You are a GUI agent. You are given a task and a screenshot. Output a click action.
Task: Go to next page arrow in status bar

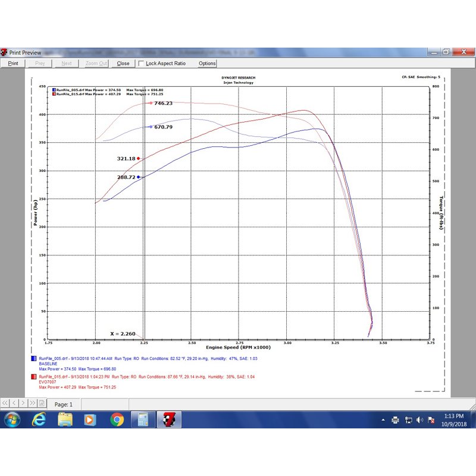(x=23, y=403)
